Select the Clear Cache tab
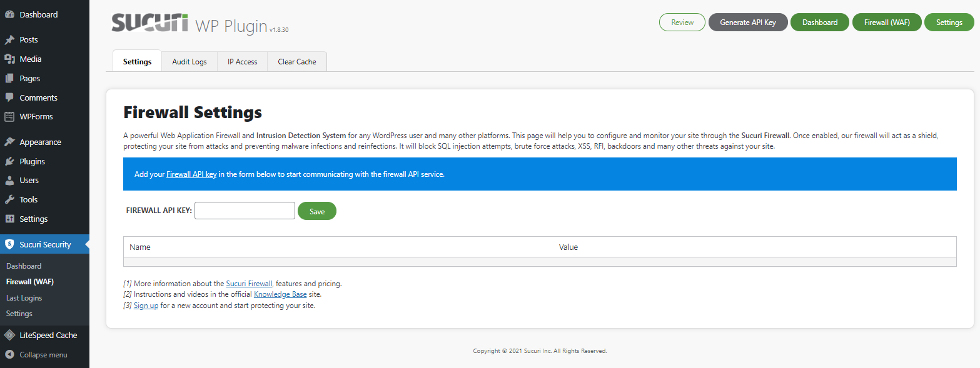 tap(297, 62)
